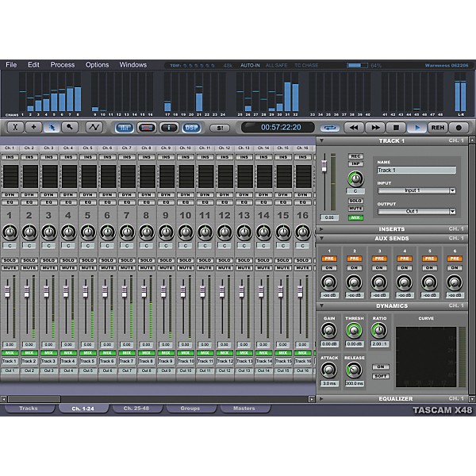Click the Dynamics THRESH knob
476x476 pixels.
coord(354,331)
